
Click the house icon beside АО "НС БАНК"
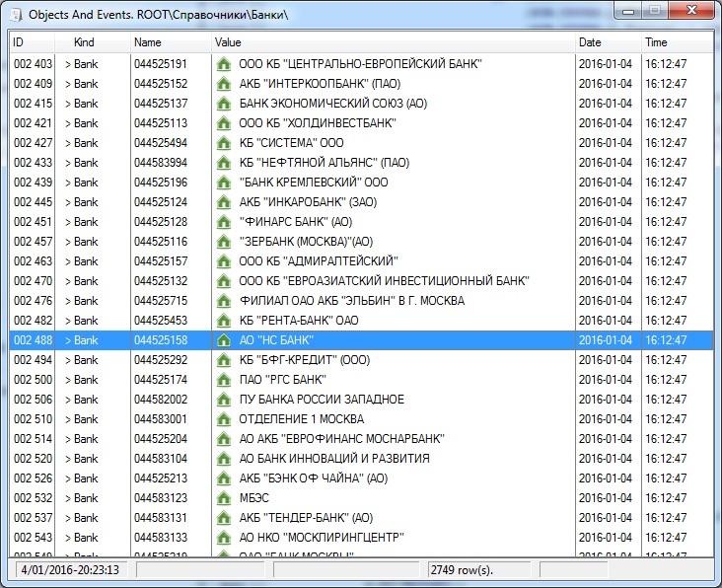[223, 340]
